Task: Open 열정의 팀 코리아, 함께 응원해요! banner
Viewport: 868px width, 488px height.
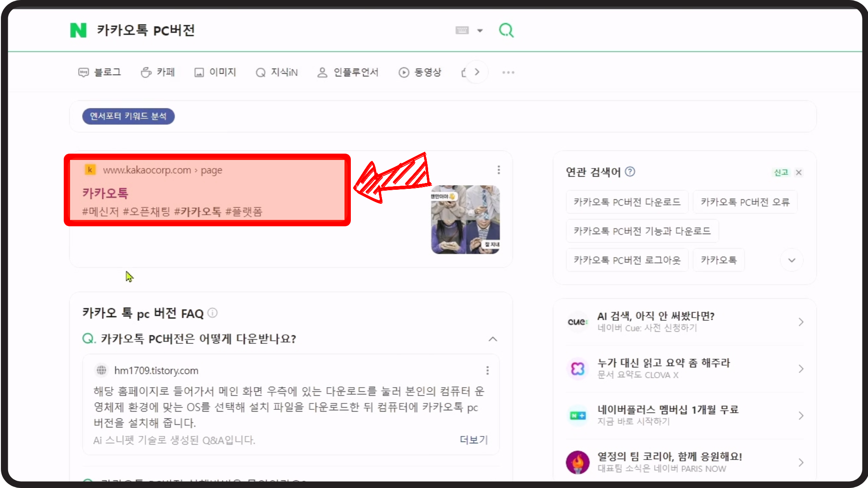Action: pos(670,456)
